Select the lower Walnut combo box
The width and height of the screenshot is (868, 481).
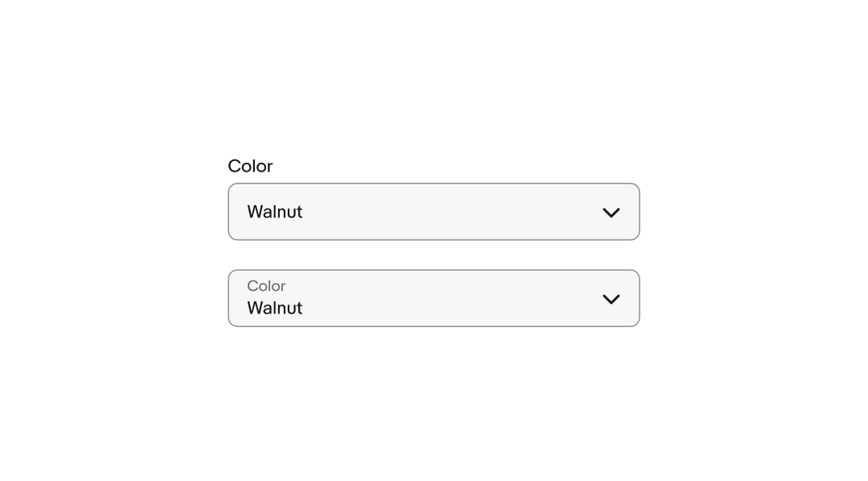[x=434, y=298]
